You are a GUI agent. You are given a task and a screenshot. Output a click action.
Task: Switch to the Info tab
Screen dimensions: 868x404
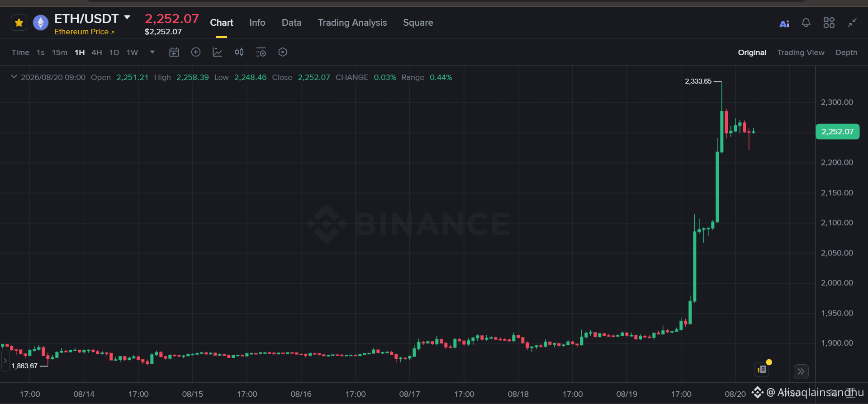coord(257,23)
